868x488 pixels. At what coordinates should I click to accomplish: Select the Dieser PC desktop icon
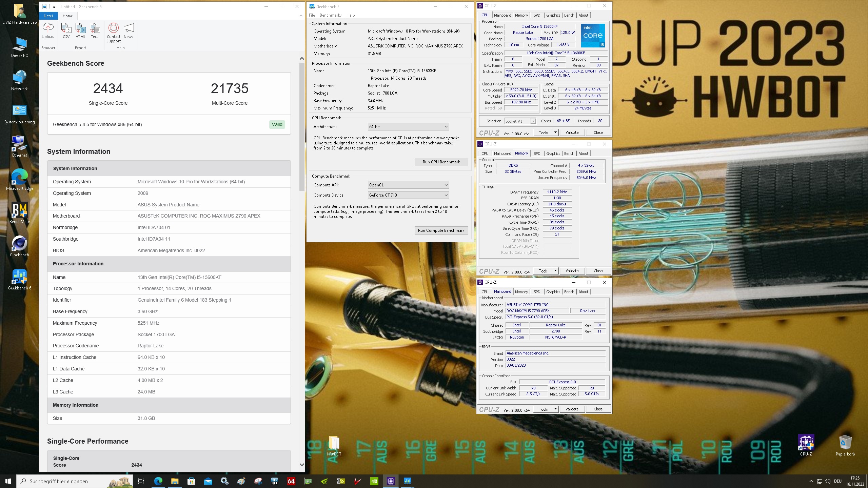19,47
